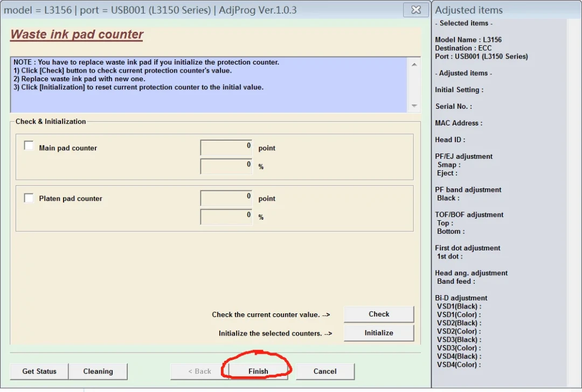Click the 'VSD3(Color) :' entry

pos(459,348)
